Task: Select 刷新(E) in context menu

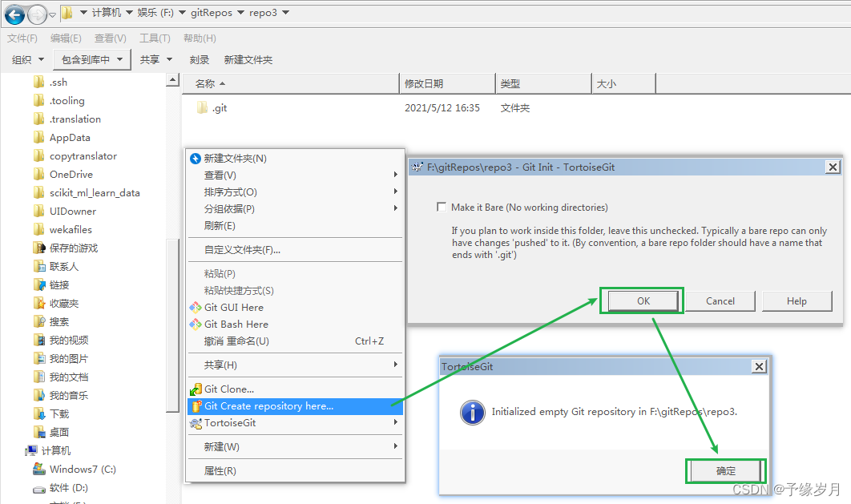Action: click(295, 226)
